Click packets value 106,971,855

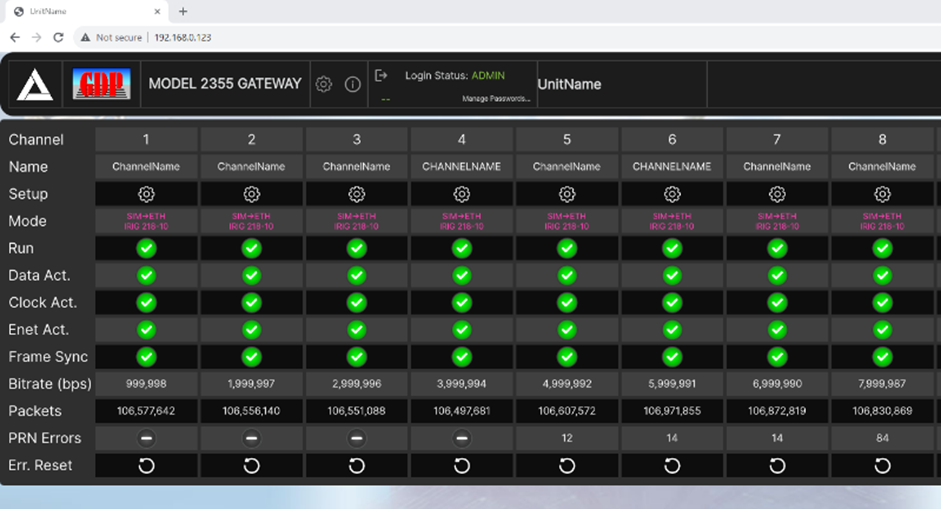click(x=672, y=411)
